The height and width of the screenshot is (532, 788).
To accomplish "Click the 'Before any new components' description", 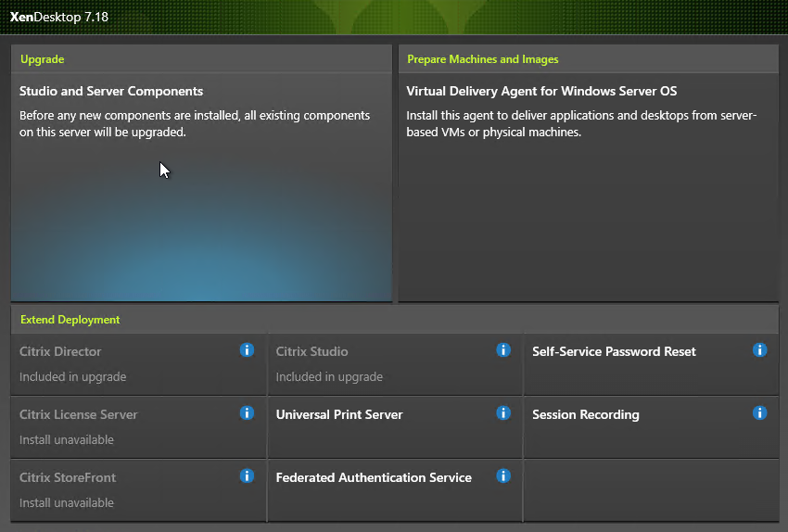I will coord(195,123).
